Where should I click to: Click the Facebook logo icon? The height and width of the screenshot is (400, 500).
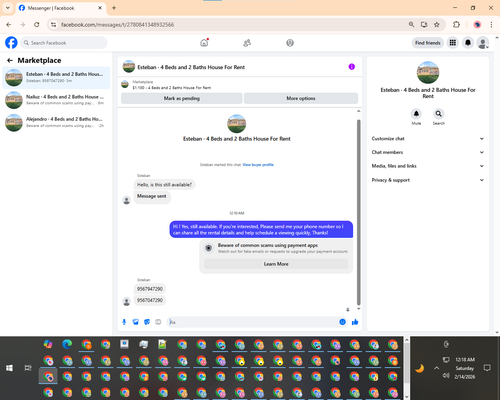coord(11,43)
